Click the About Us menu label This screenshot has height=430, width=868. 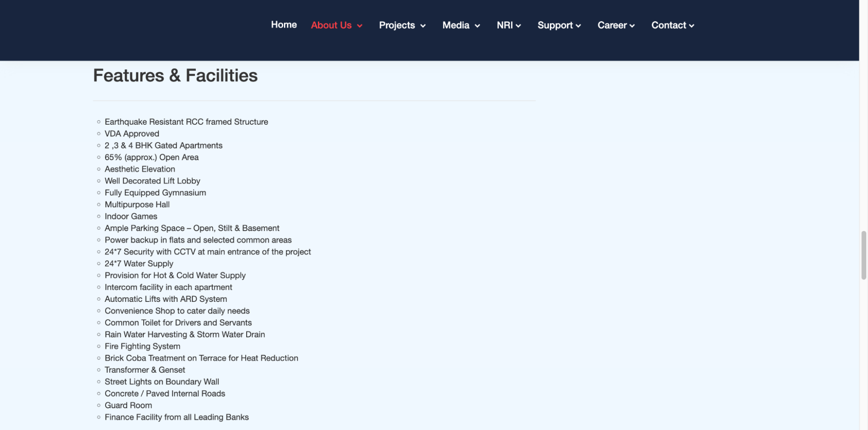coord(331,25)
